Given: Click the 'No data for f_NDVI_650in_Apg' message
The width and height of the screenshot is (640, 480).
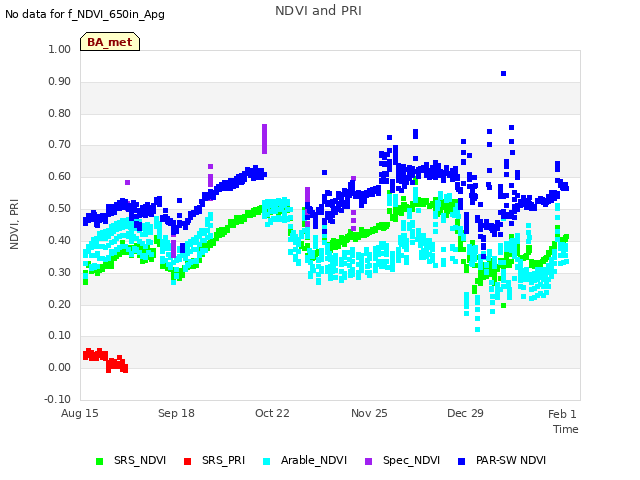Looking at the screenshot, I should pos(85,14).
